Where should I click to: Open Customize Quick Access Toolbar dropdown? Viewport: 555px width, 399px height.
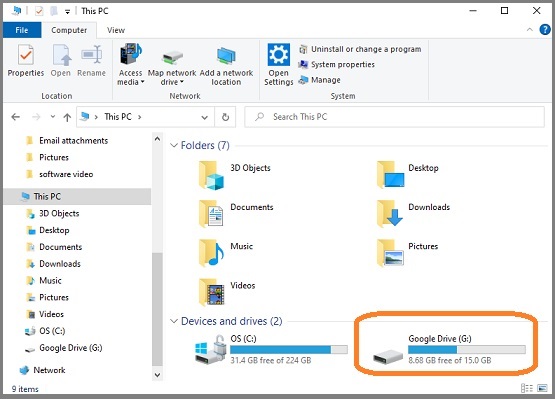pyautogui.click(x=67, y=12)
